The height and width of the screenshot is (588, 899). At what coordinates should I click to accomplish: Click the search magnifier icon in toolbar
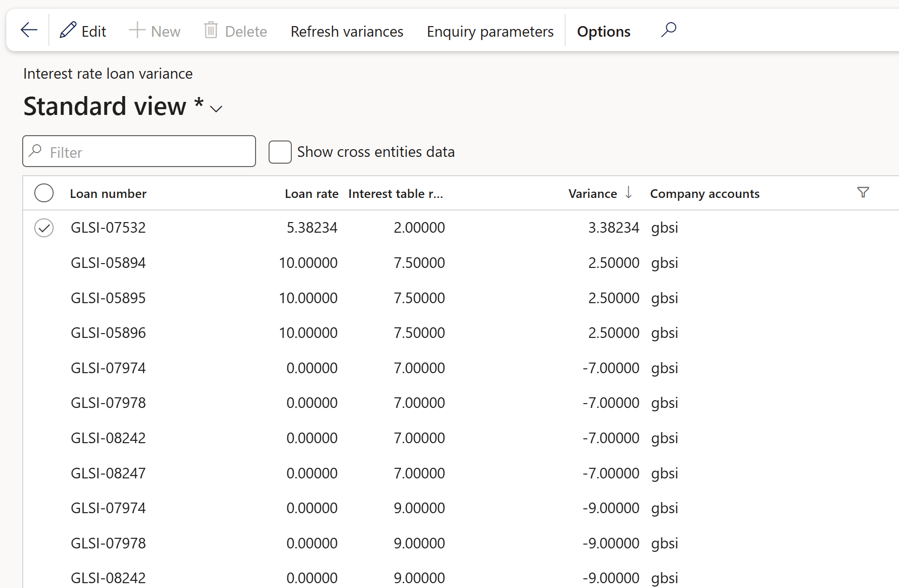coord(669,30)
